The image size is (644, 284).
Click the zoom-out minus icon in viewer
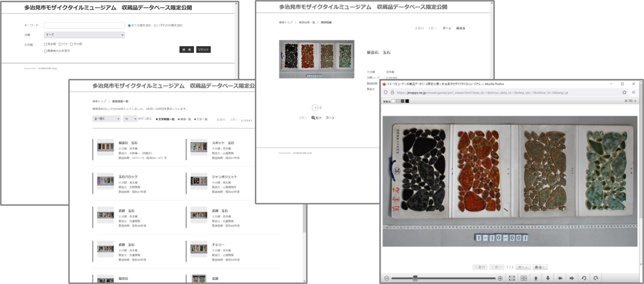tap(387, 278)
